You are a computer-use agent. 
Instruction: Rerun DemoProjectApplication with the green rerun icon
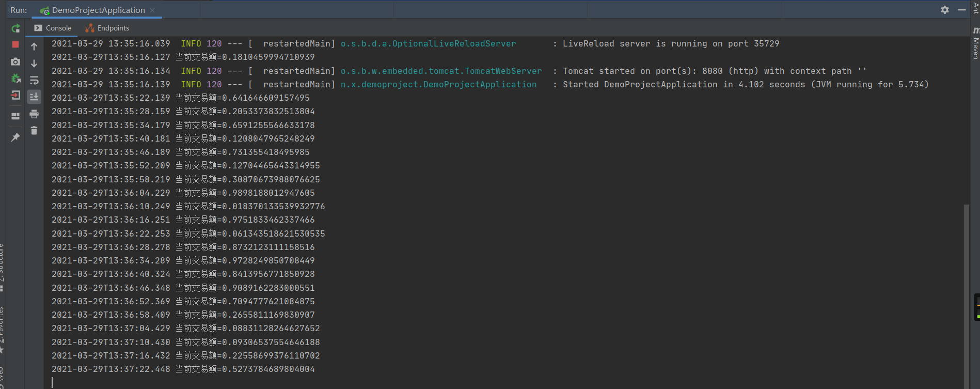[x=15, y=28]
